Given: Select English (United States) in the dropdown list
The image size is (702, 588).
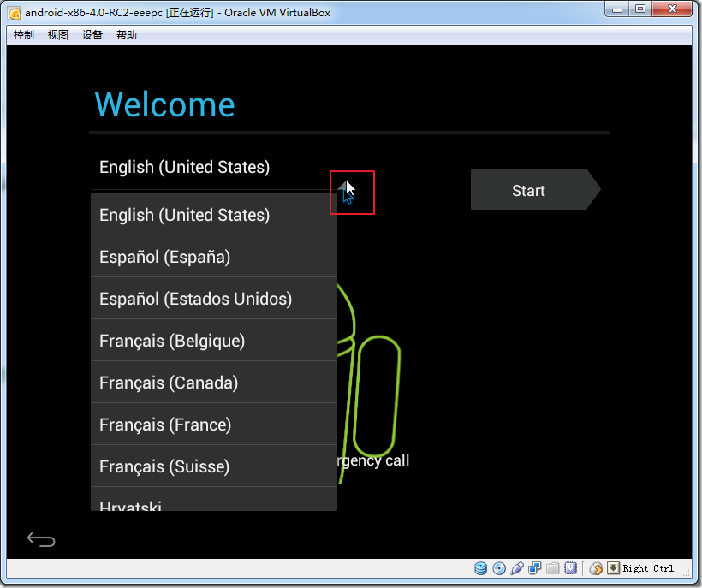Looking at the screenshot, I should coord(213,215).
